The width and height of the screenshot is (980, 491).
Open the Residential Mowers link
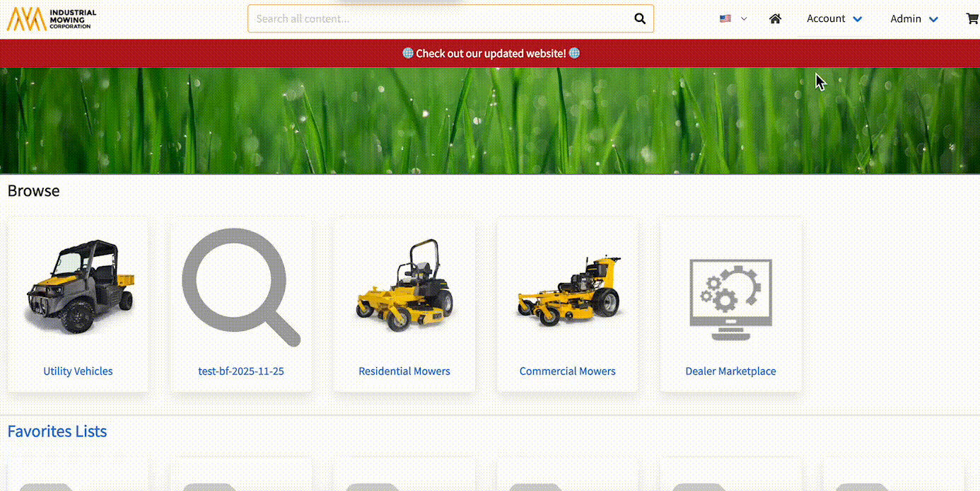[x=404, y=371]
